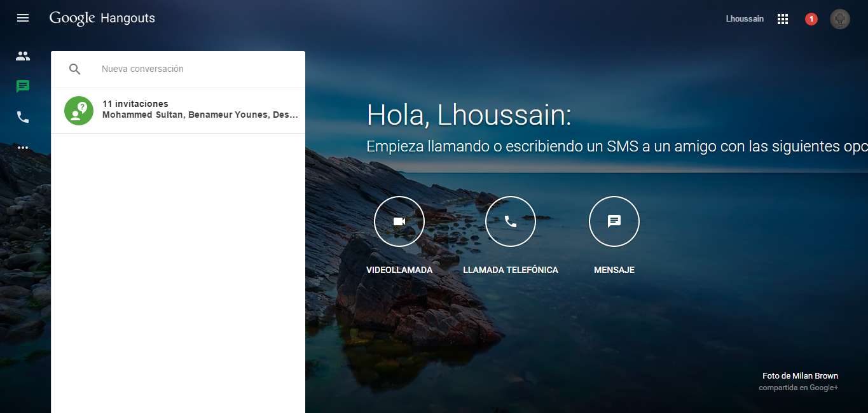Click the message bubble circle icon
The height and width of the screenshot is (413, 868).
[x=614, y=221]
